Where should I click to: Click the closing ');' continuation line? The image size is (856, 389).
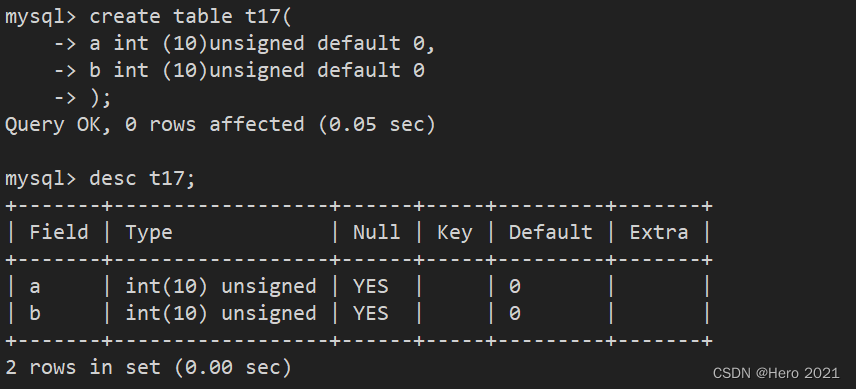click(x=100, y=98)
